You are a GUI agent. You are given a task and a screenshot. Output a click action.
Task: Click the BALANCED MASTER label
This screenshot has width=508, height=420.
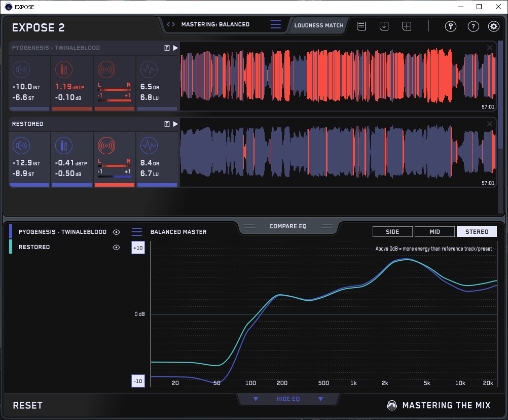pos(178,232)
